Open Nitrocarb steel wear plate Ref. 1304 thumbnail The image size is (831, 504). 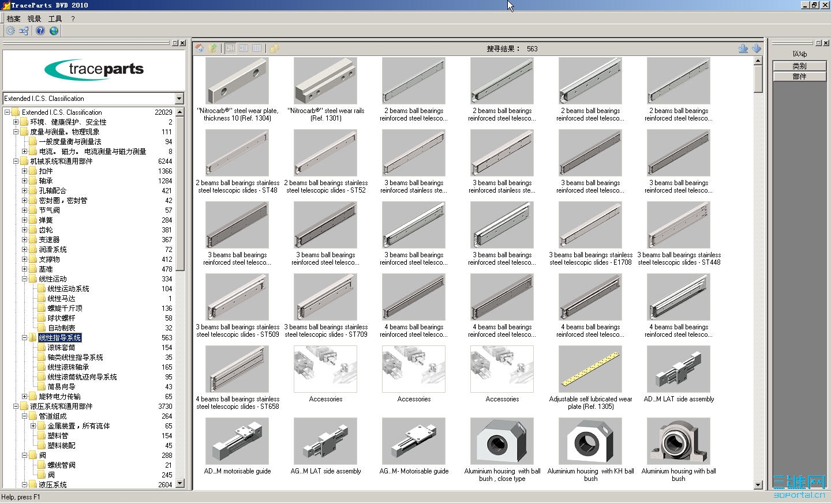(x=237, y=81)
